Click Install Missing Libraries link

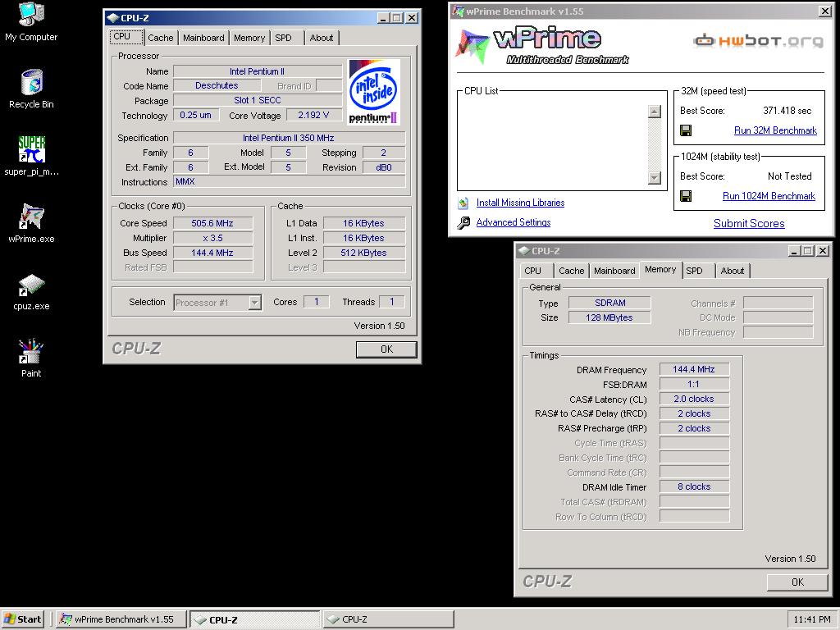(x=520, y=203)
